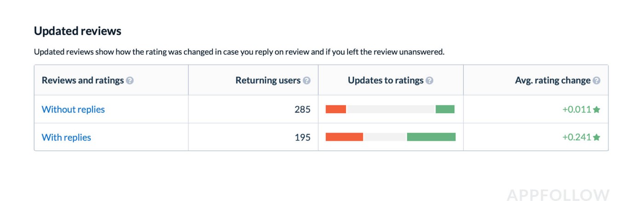Click gray middle bar in Without replies row
644x201 pixels.
point(391,109)
